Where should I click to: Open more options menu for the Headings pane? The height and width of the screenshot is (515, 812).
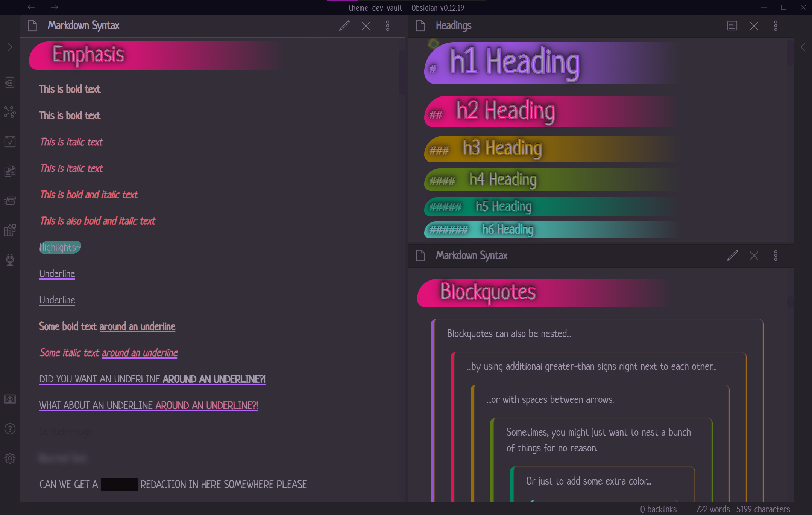[x=776, y=26]
